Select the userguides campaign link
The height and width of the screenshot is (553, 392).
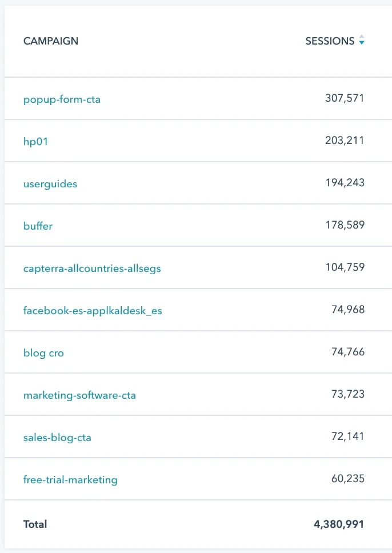pyautogui.click(x=50, y=184)
